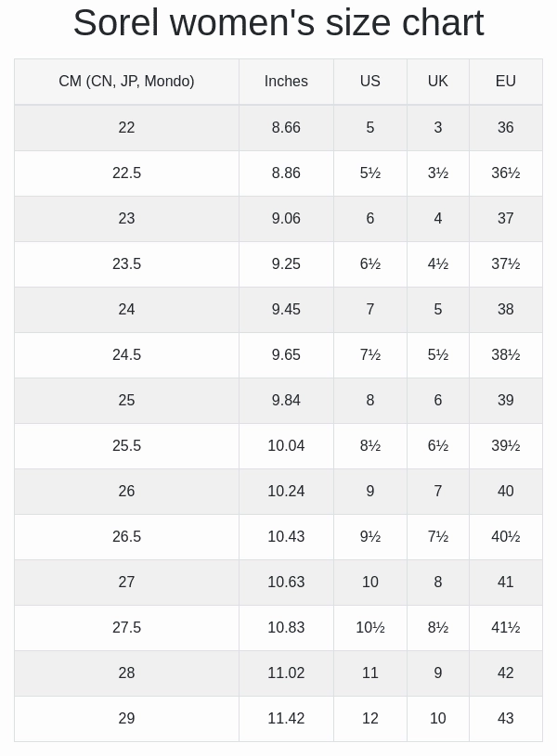Click the CM (CN, JP, Mondo) column header
The width and height of the screenshot is (557, 756).
click(x=126, y=82)
